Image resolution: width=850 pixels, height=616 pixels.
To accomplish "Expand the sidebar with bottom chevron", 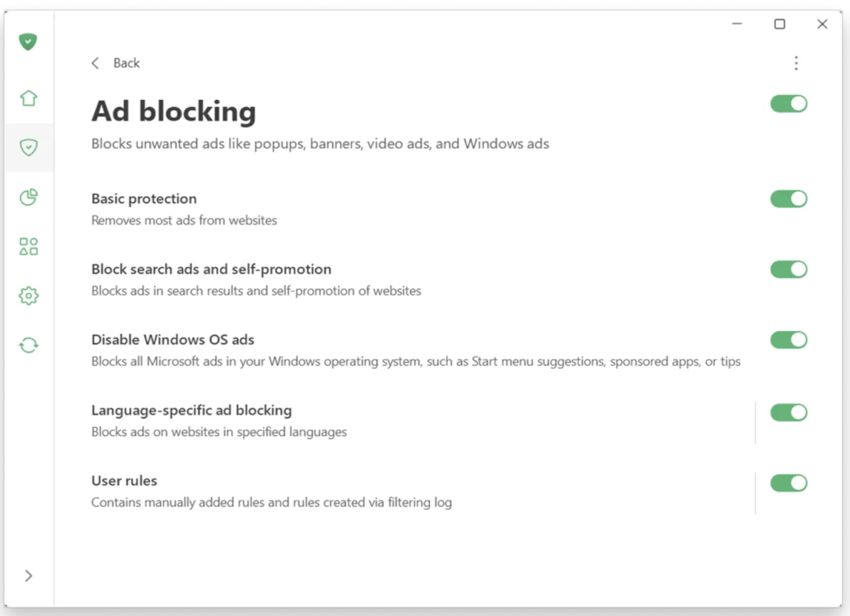I will 28,575.
